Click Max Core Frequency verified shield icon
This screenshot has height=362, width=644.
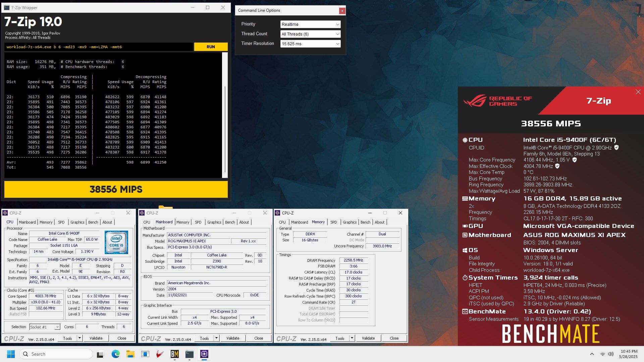575,160
